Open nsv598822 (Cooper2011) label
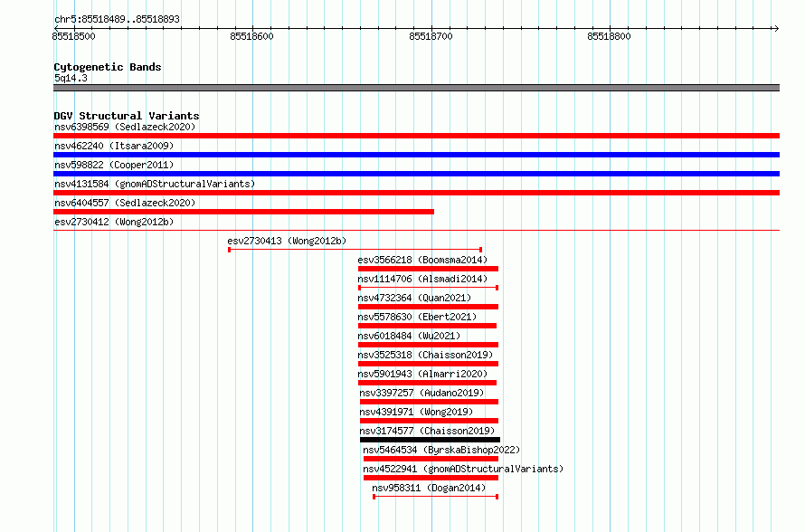Viewport: 805px width, 532px height. (114, 165)
